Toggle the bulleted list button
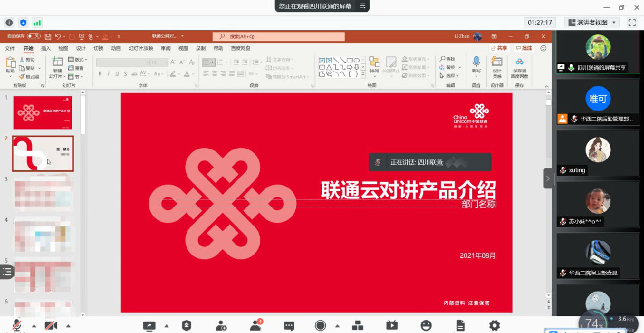 click(x=207, y=62)
